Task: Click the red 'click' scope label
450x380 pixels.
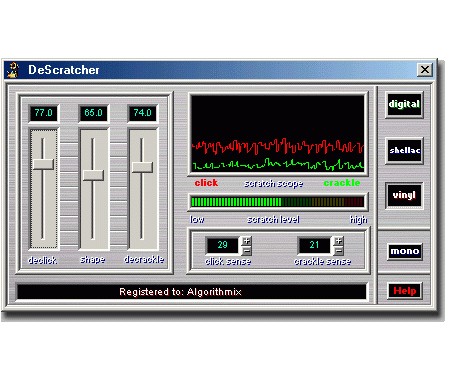Action: tap(206, 183)
